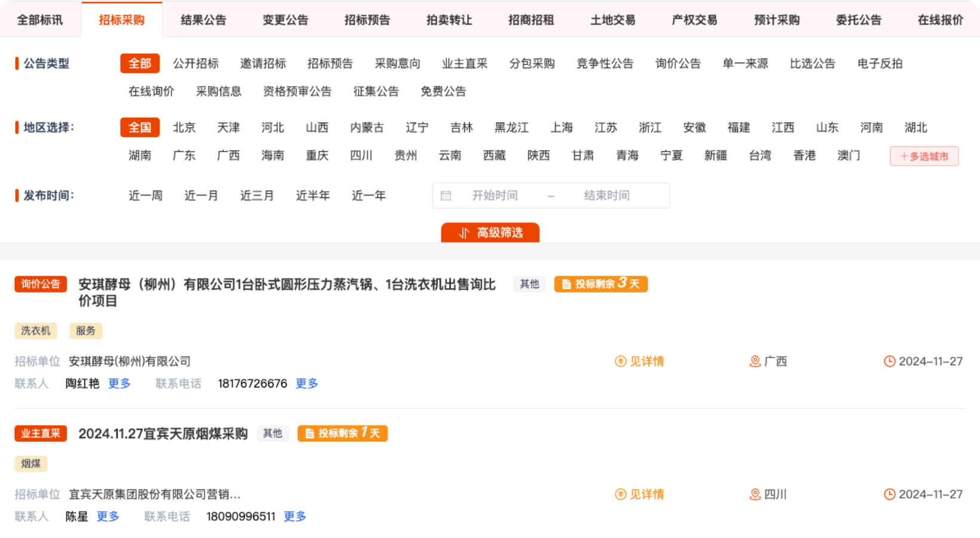The width and height of the screenshot is (980, 538).
Task: Go to the 招标预告 top tab
Action: (x=367, y=20)
